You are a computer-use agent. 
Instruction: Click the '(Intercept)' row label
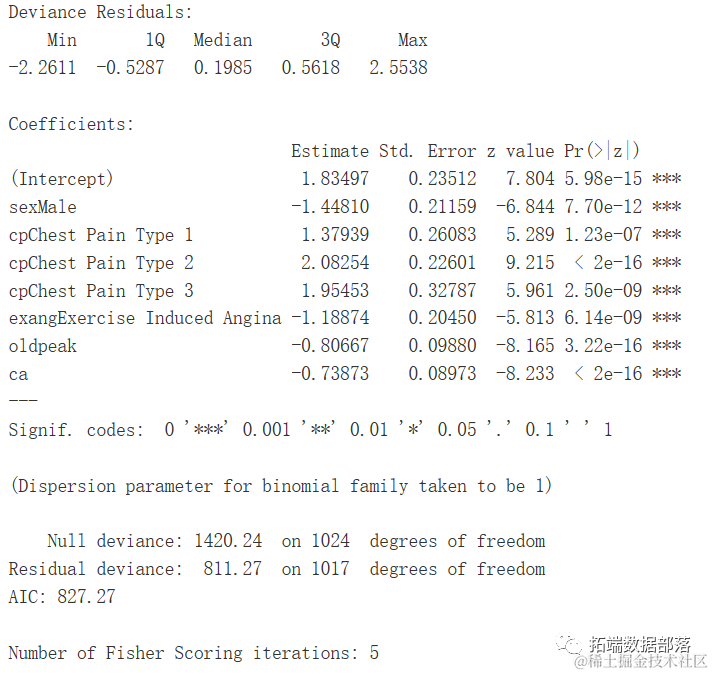[x=61, y=179]
